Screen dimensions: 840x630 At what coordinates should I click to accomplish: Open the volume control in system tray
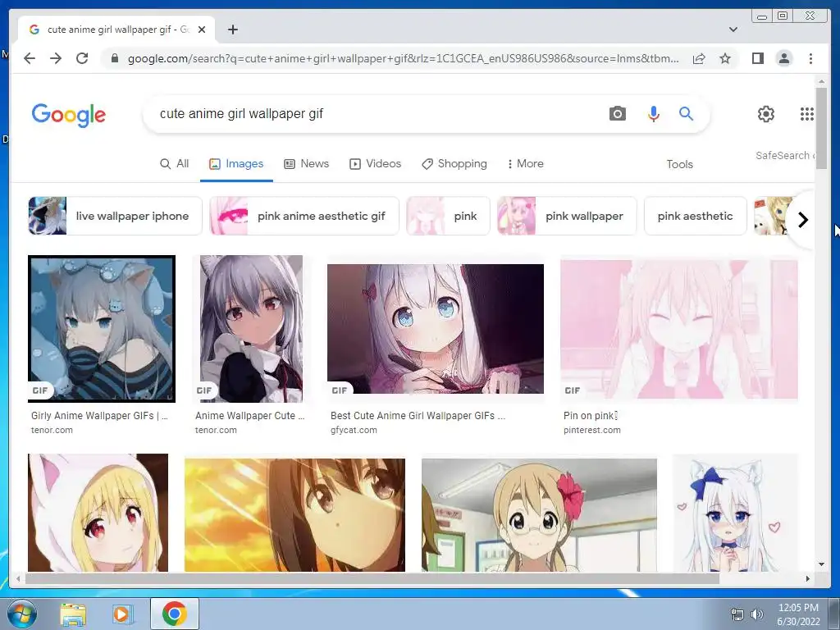756,614
